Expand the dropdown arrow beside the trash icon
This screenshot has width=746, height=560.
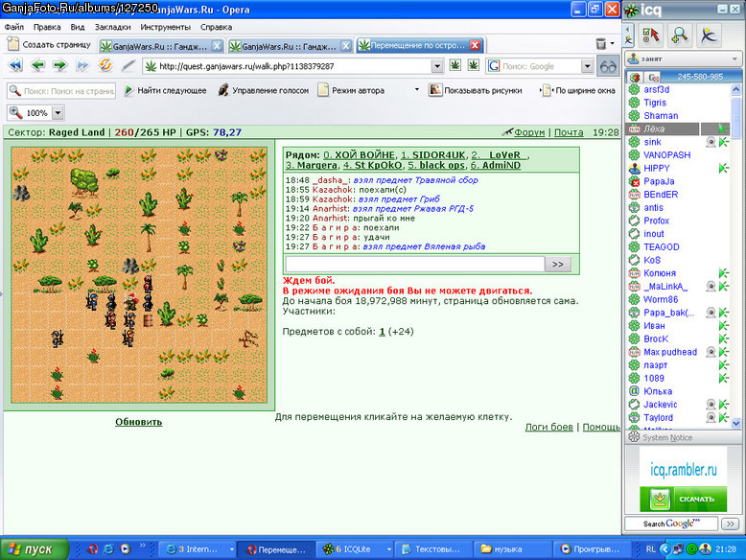[x=613, y=44]
